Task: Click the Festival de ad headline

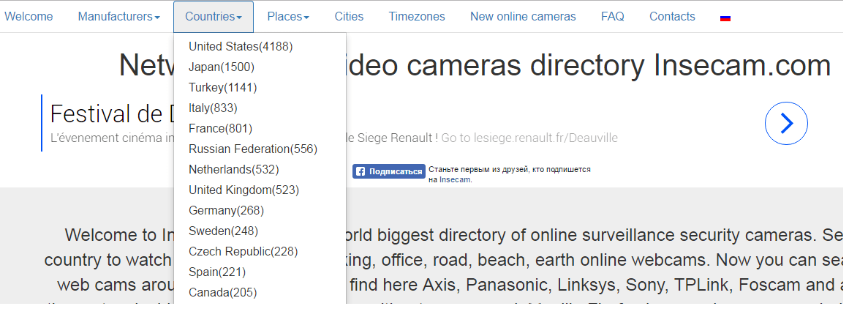Action: [x=110, y=114]
